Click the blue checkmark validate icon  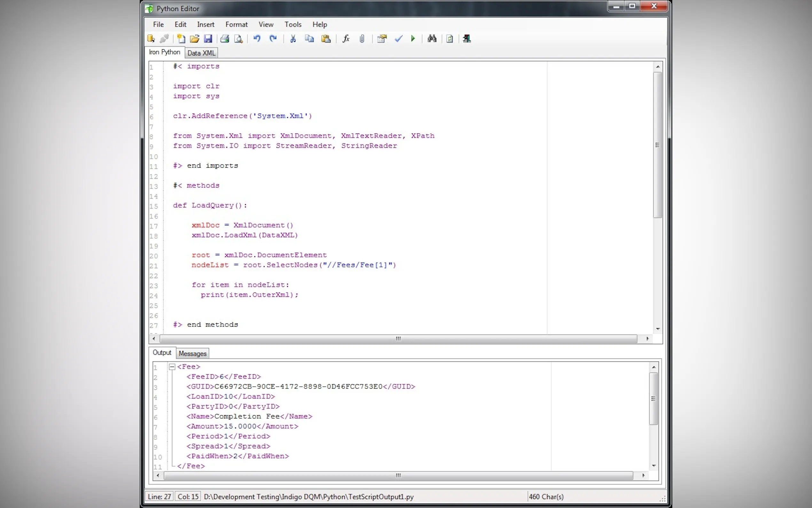click(x=398, y=39)
